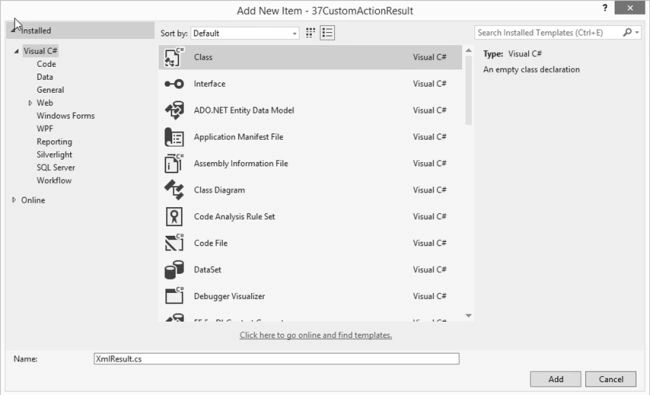Screen dimensions: 650x395
Task: Click the "Code File" template name
Action: [x=211, y=243]
